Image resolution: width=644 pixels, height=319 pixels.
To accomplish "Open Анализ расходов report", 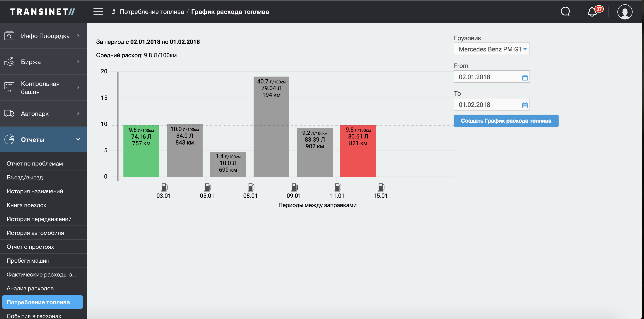I will coord(30,288).
